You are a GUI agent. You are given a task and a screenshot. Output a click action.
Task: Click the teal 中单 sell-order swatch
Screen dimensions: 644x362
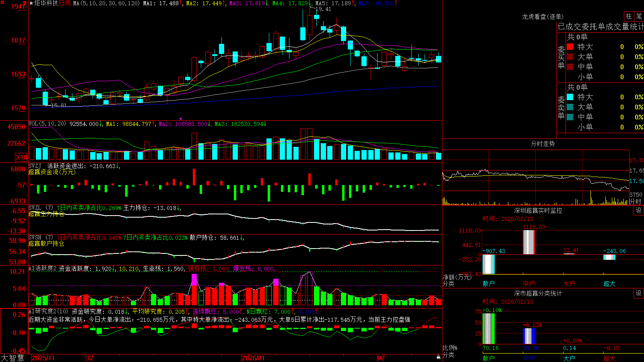(x=570, y=117)
